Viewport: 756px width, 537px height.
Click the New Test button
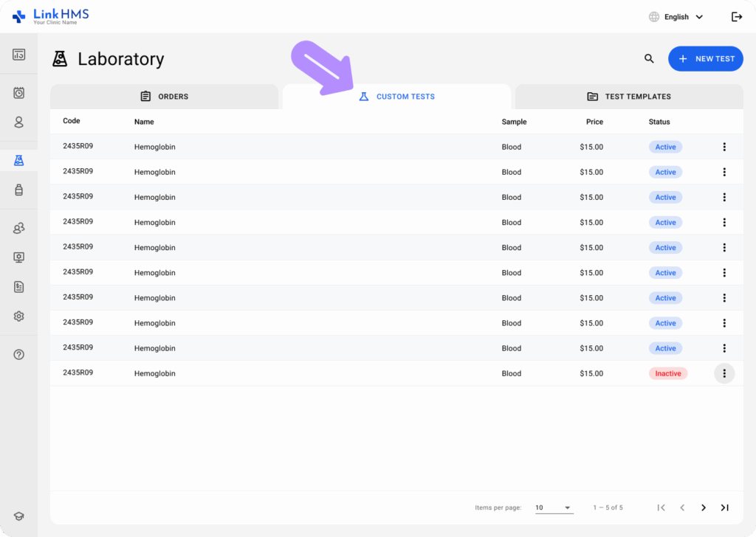click(705, 59)
